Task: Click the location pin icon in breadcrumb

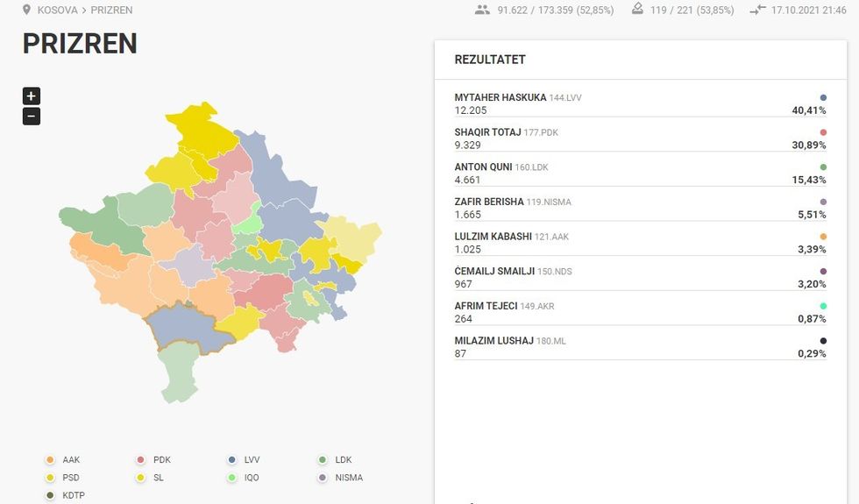Action: (26, 11)
